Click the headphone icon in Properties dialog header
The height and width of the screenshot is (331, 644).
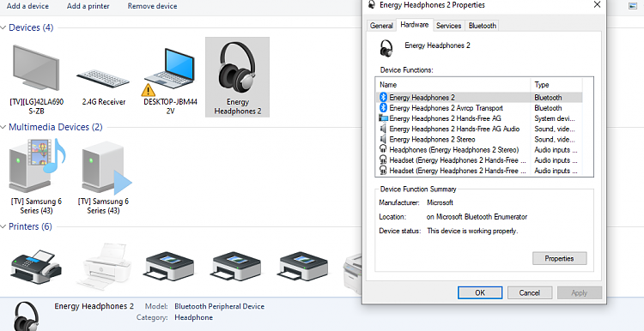pyautogui.click(x=386, y=48)
